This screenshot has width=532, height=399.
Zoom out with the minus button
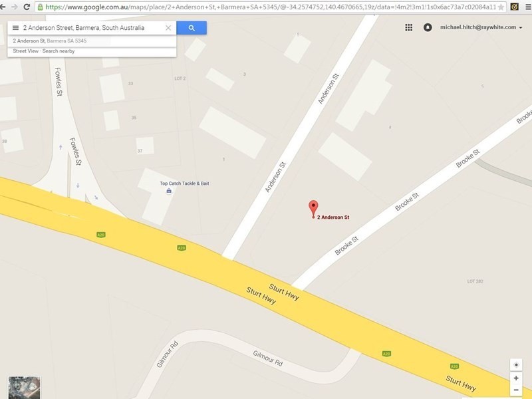point(516,390)
